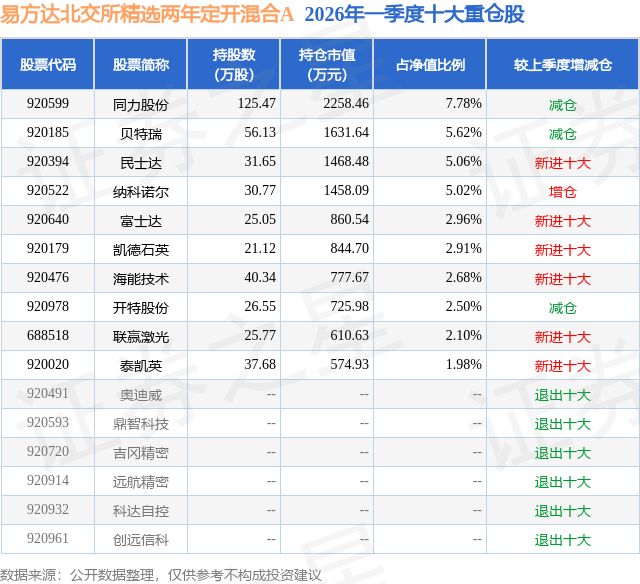Select stock name 创远信科
The height and width of the screenshot is (584, 640).
tap(141, 540)
